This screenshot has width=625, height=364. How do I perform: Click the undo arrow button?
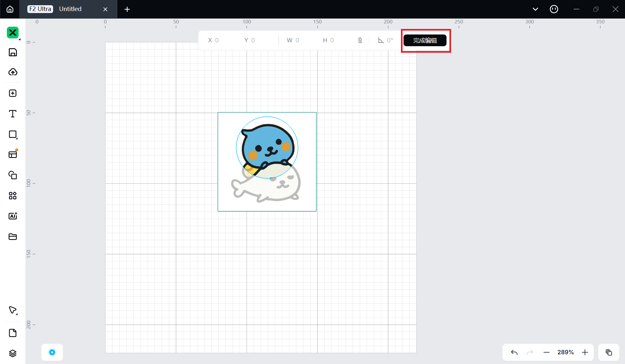514,352
